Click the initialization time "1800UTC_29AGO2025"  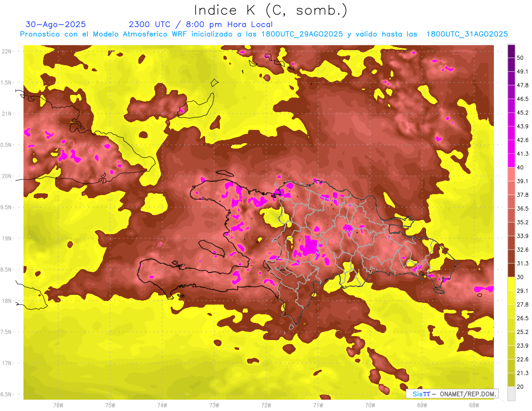(x=304, y=34)
